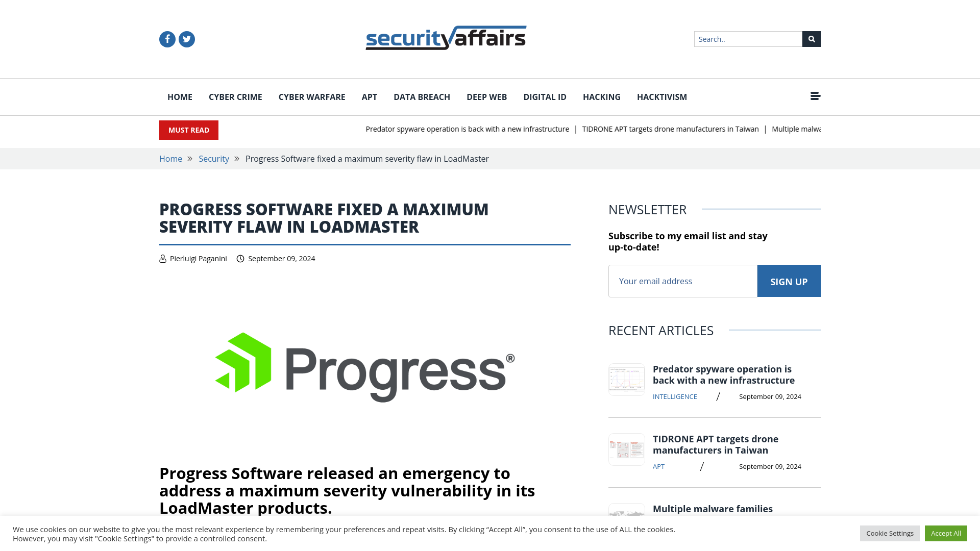980x551 pixels.
Task: Select the HACKING menu item
Action: coord(601,97)
